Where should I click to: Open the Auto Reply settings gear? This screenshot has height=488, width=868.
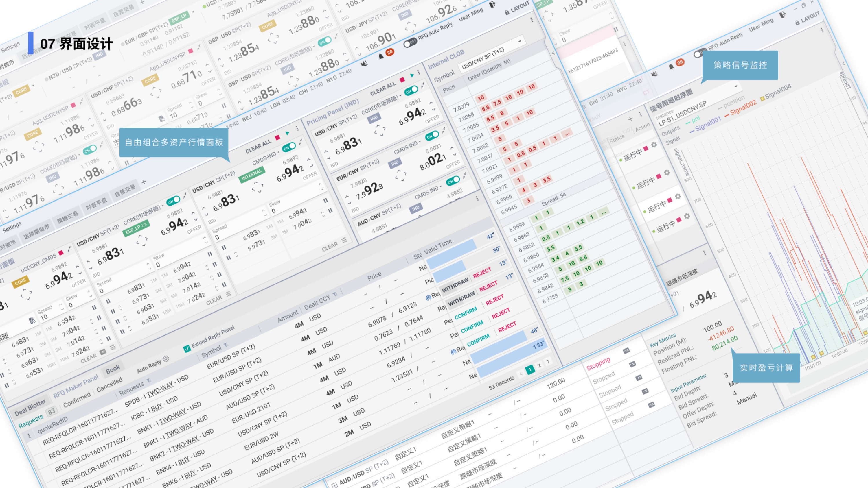click(x=166, y=359)
